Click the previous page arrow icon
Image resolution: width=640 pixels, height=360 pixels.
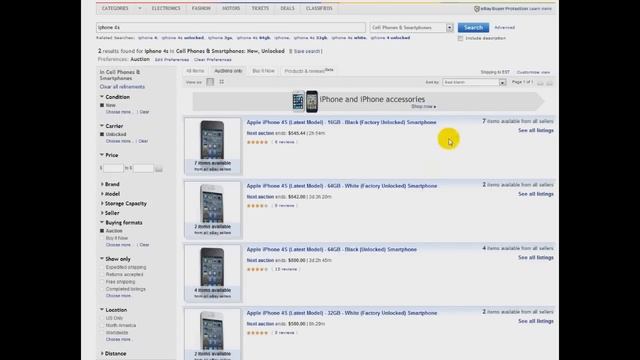pos(540,82)
